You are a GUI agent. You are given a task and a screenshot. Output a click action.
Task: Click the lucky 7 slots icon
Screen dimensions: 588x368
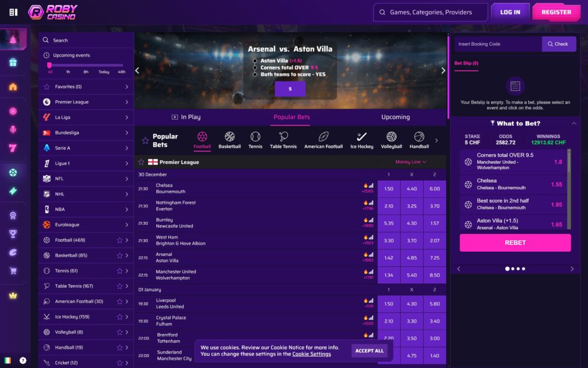[14, 147]
